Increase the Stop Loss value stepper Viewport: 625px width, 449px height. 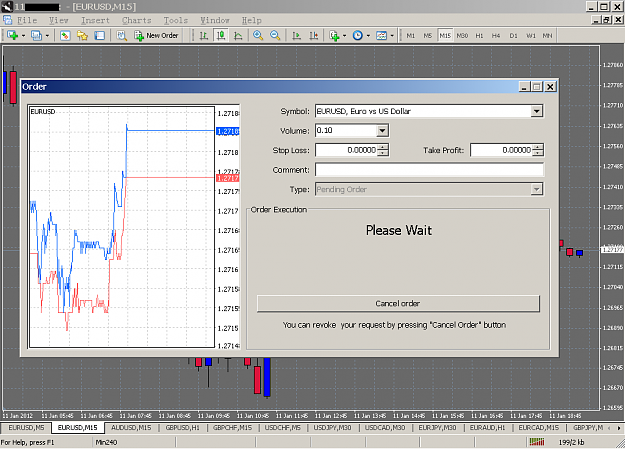click(383, 147)
